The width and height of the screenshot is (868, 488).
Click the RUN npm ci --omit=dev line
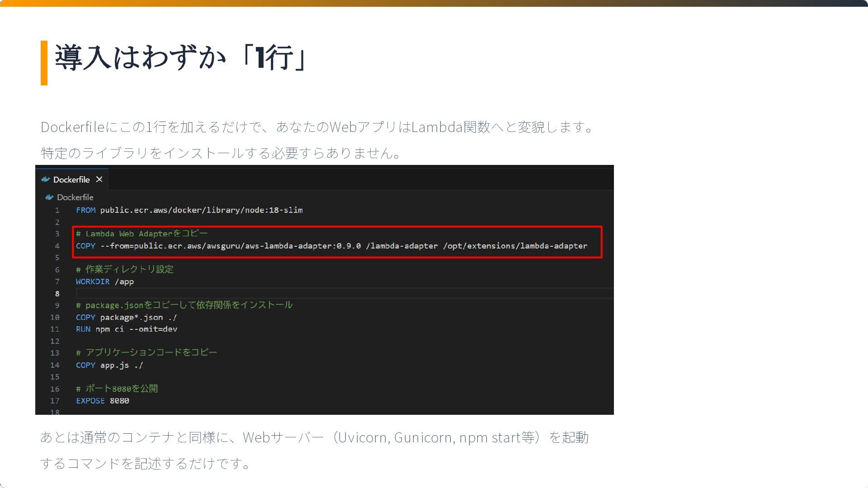126,329
